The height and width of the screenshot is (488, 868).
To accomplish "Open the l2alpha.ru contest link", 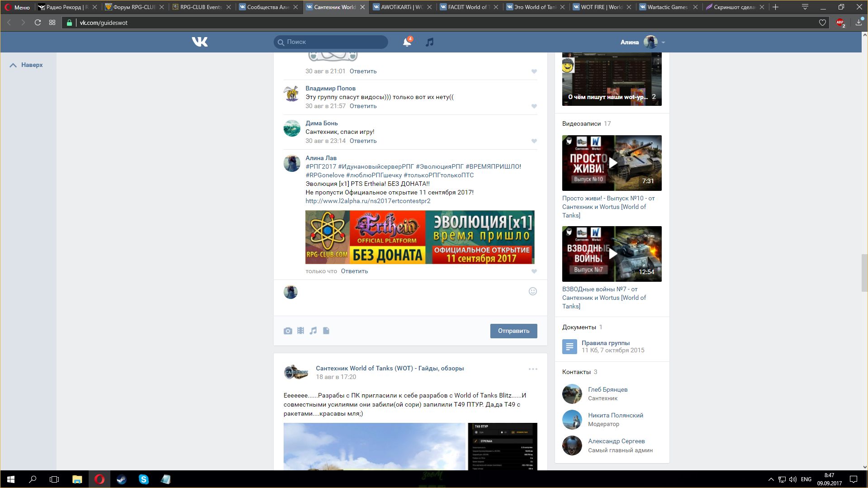I will 368,201.
